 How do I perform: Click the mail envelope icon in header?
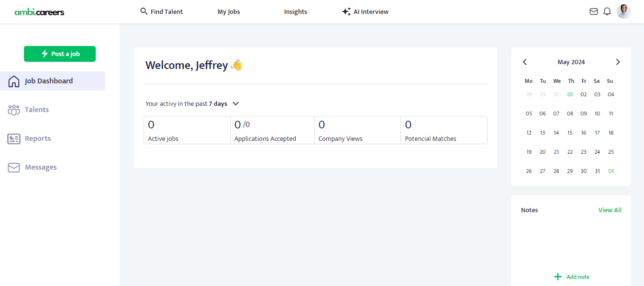594,11
